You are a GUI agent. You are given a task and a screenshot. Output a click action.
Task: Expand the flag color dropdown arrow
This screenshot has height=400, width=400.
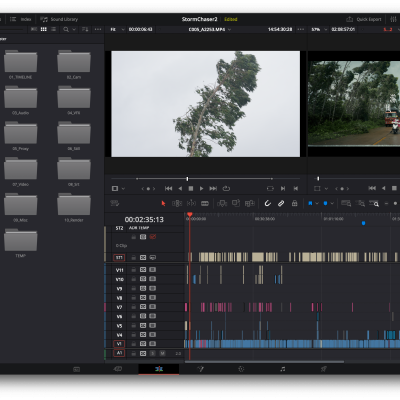coord(317,203)
